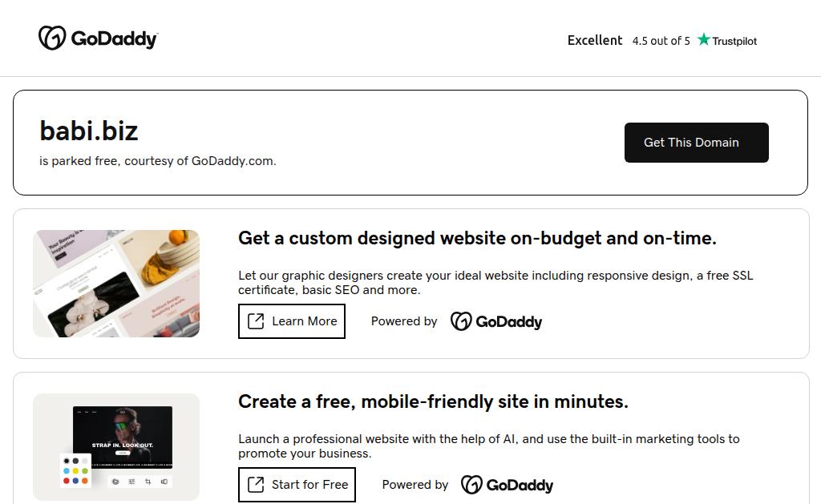Image resolution: width=821 pixels, height=504 pixels.
Task: Click the external-link icon beside Learn More
Action: tap(256, 321)
